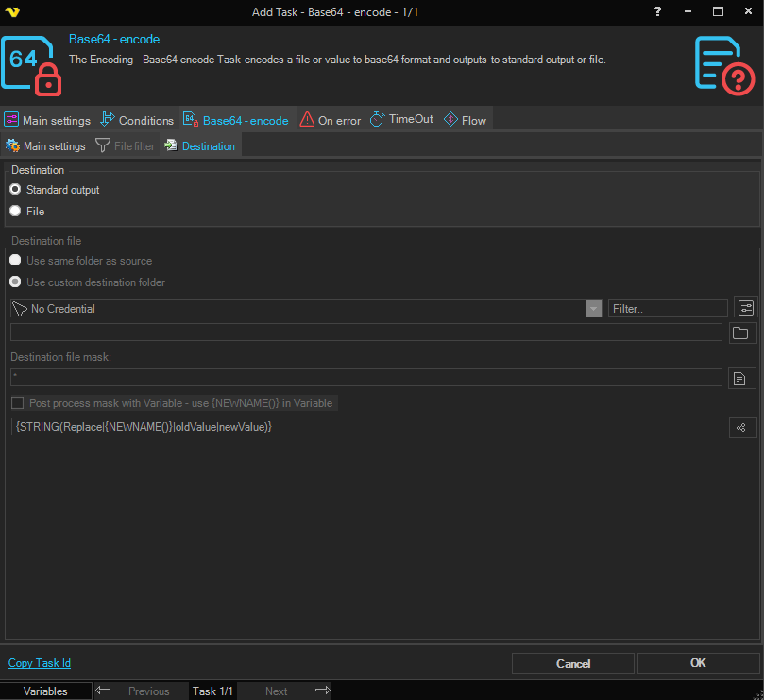Enable Post process mask with Variable checkbox
Image resolution: width=764 pixels, height=700 pixels.
(x=17, y=403)
